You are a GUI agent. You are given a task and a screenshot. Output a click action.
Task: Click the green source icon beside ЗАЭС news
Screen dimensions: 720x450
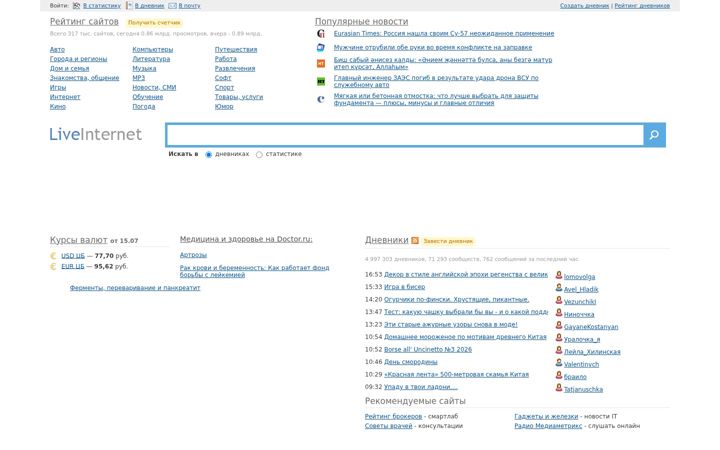(x=321, y=81)
